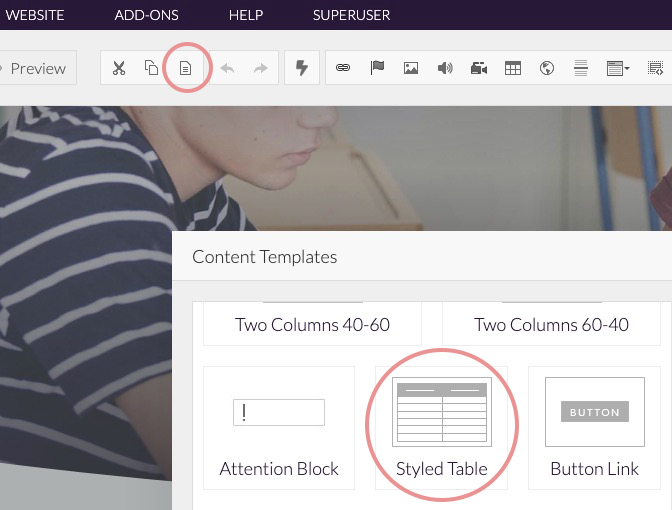Screen dimensions: 672x510
Task: Choose the Styled Table template
Action: (441, 428)
